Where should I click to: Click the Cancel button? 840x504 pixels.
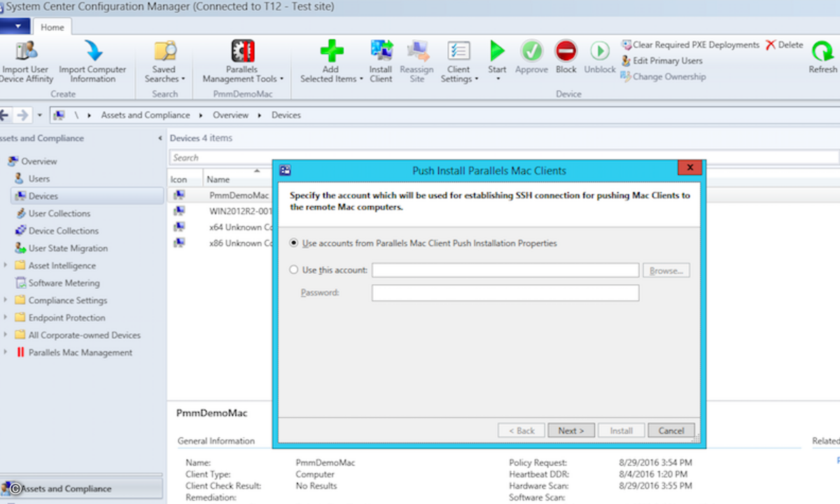point(671,430)
